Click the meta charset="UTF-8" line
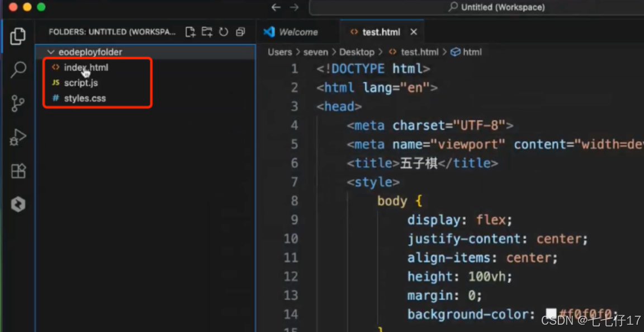 430,125
